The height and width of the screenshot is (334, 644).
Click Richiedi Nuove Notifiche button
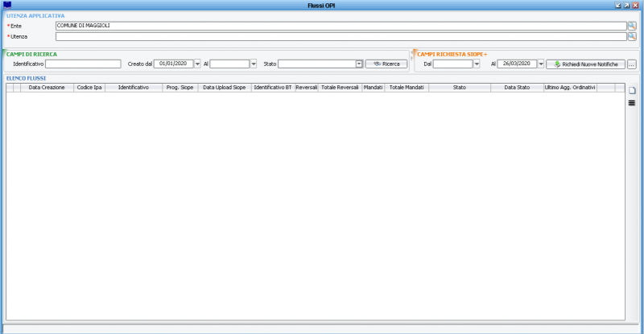(586, 64)
